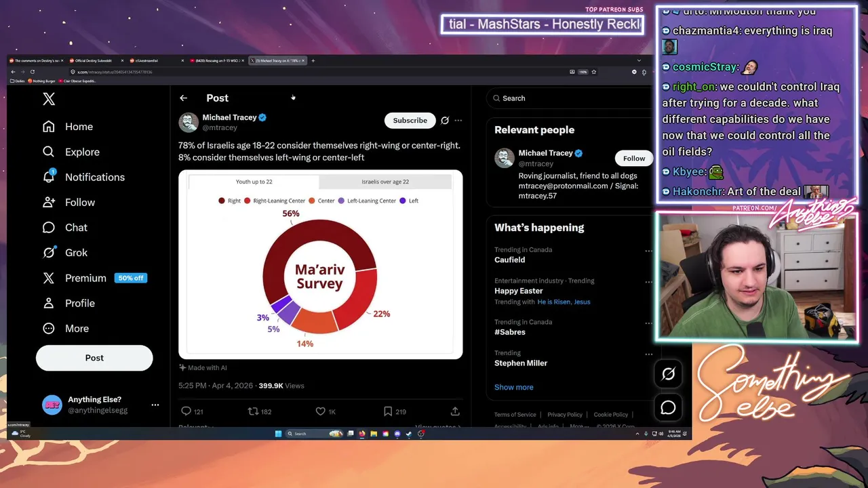Click the Left legend purple swatch

[x=403, y=201]
